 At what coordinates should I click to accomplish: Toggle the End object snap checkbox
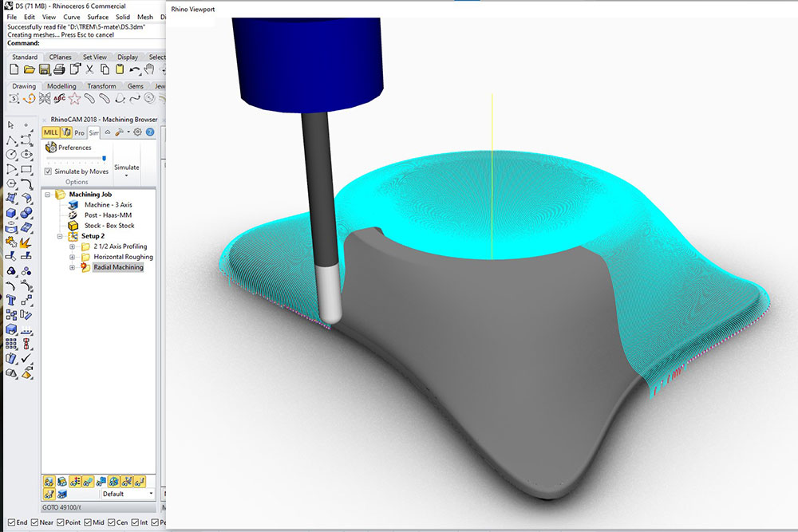(10, 522)
